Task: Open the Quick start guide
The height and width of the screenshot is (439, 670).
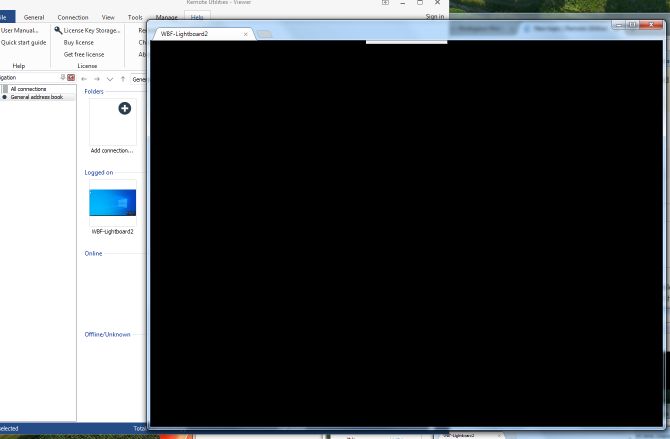Action: point(23,42)
